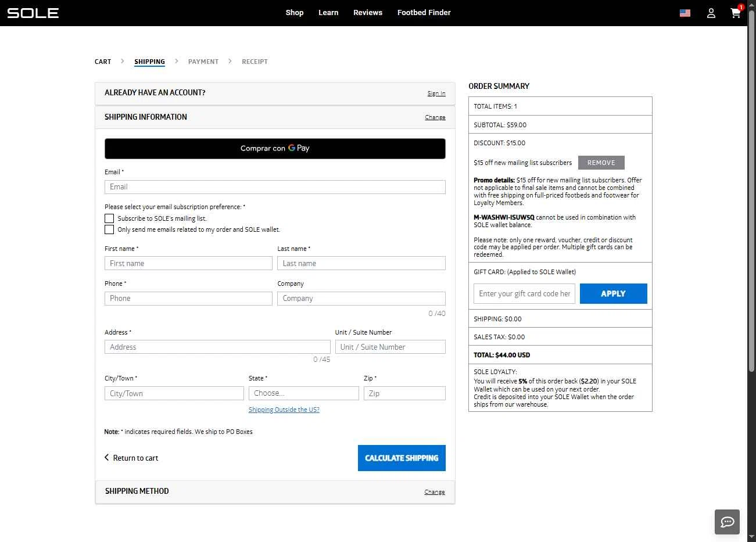Click the Sign In link
756x542 pixels.
436,94
